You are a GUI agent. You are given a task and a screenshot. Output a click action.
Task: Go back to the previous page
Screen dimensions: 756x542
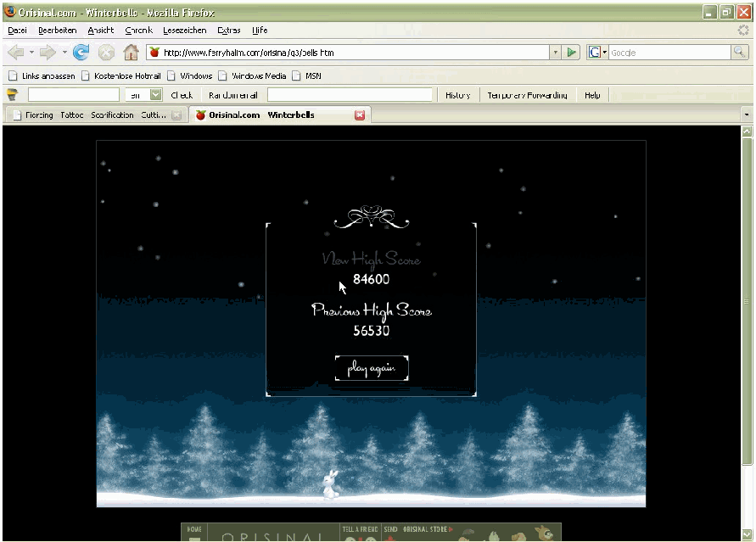point(15,52)
